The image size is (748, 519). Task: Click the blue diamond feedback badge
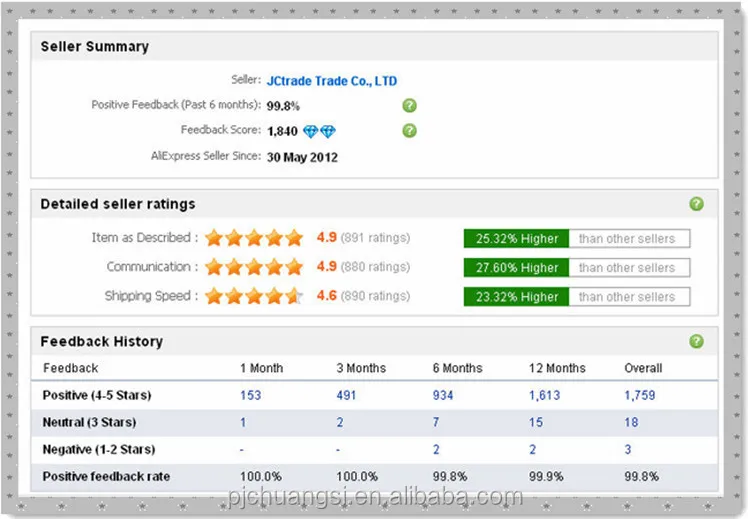coord(320,131)
